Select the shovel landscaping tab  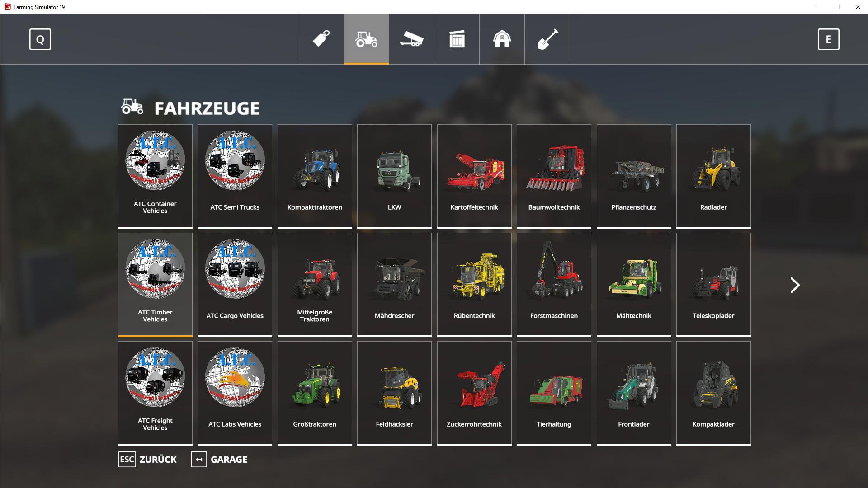pos(547,39)
